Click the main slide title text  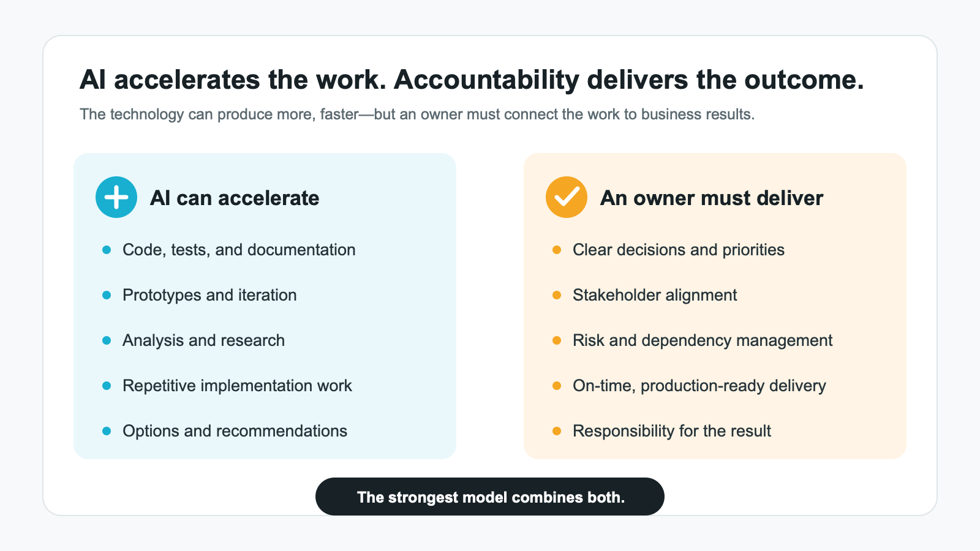coord(472,80)
